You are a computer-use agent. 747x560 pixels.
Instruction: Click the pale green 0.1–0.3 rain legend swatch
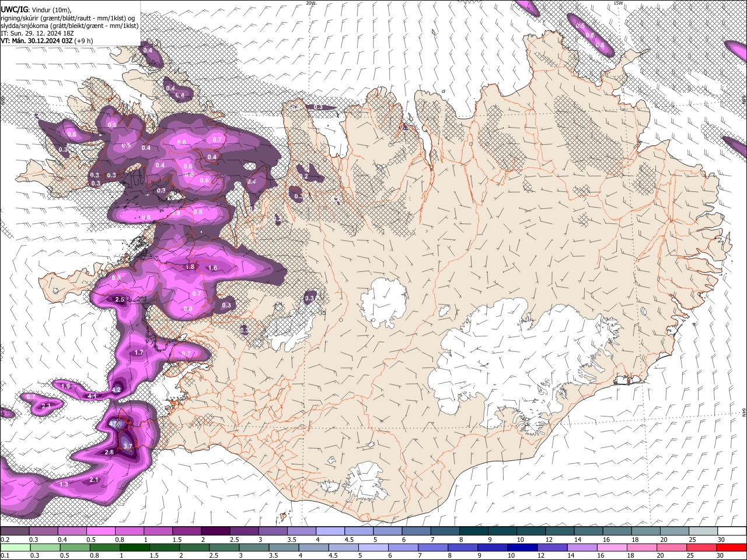(15, 547)
